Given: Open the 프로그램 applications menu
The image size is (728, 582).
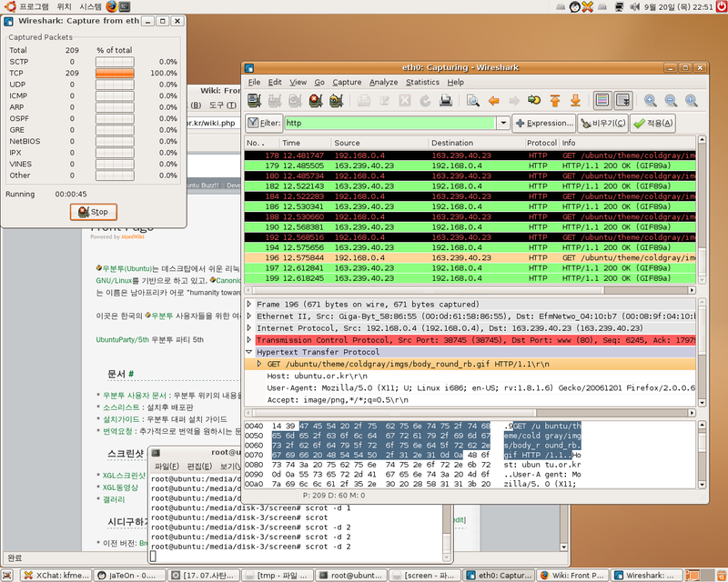Looking at the screenshot, I should pos(34,6).
